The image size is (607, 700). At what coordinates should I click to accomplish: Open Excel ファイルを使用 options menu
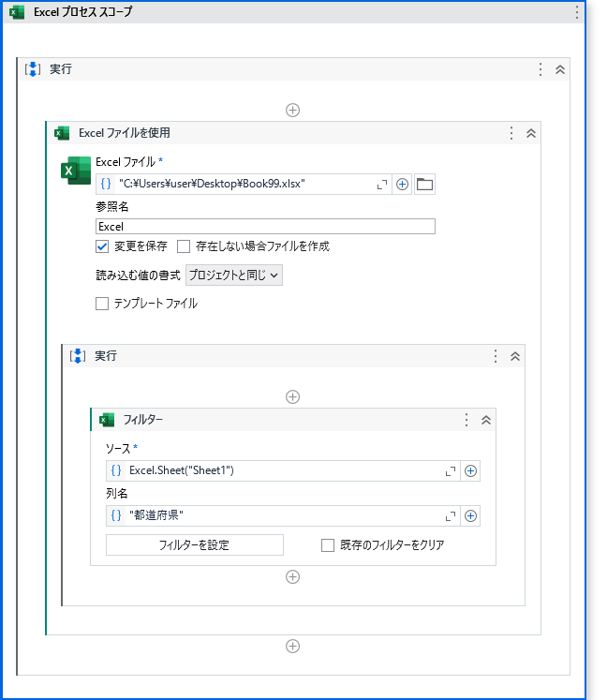pos(511,133)
